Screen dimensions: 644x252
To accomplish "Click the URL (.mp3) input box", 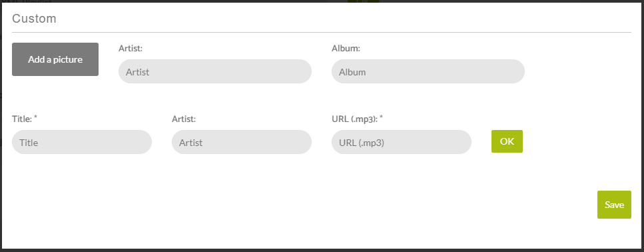I will (x=402, y=142).
